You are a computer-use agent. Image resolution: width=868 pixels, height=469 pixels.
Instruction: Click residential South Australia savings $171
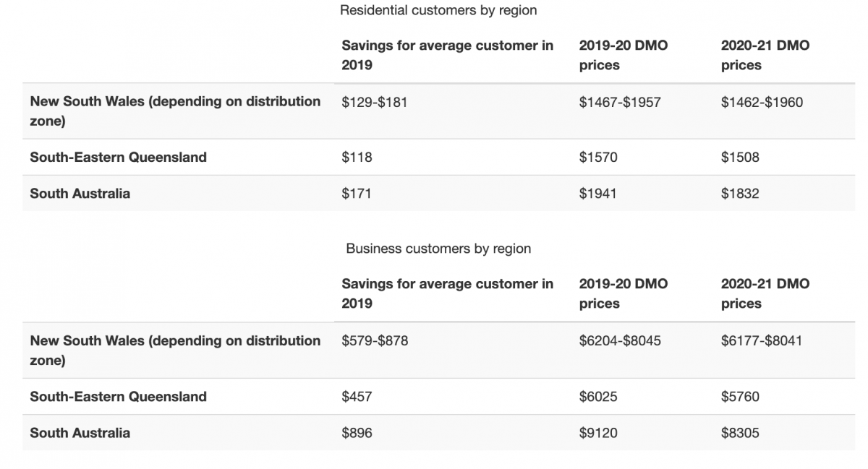(x=357, y=194)
